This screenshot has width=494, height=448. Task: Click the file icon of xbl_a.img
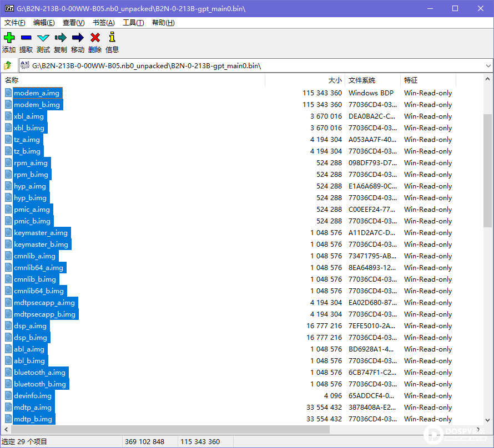(8, 116)
